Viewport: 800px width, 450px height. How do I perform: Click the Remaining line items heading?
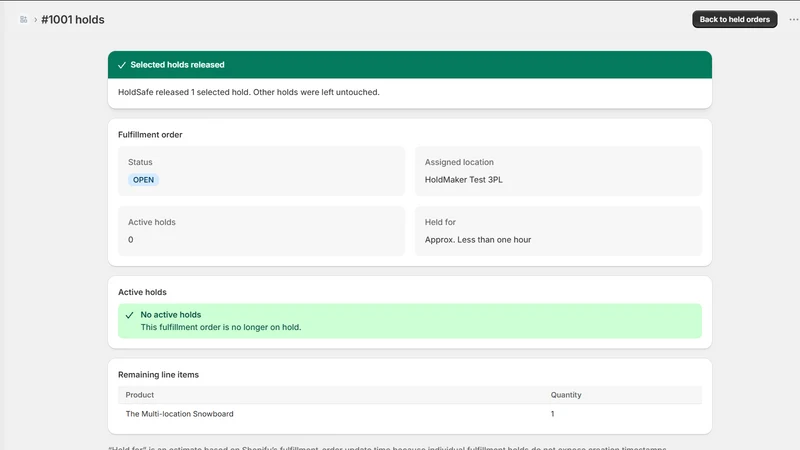(x=158, y=374)
